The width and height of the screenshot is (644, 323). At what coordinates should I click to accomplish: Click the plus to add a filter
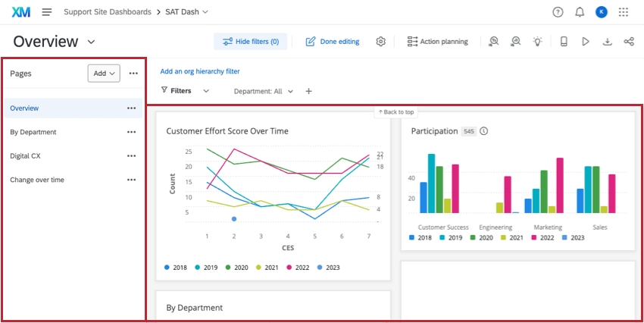(x=308, y=91)
